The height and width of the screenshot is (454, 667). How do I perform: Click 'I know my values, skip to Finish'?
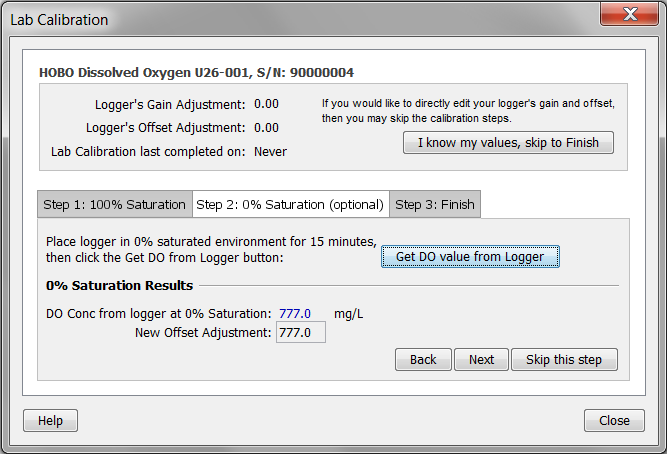click(x=508, y=142)
